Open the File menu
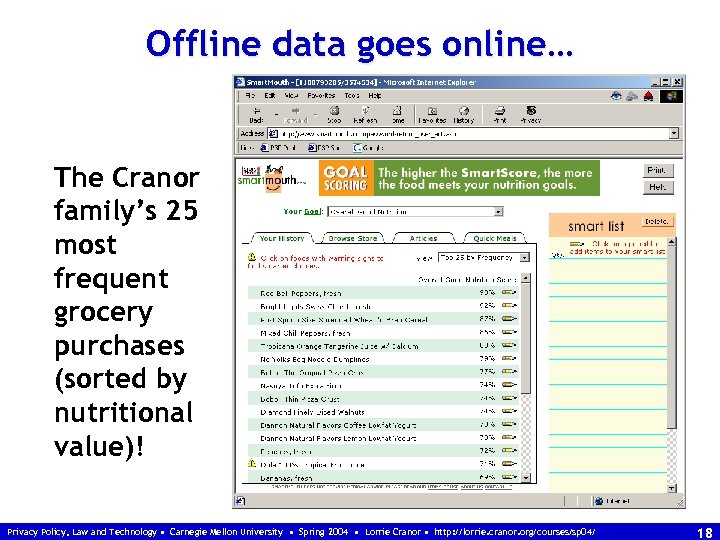720x540 pixels. 249,96
